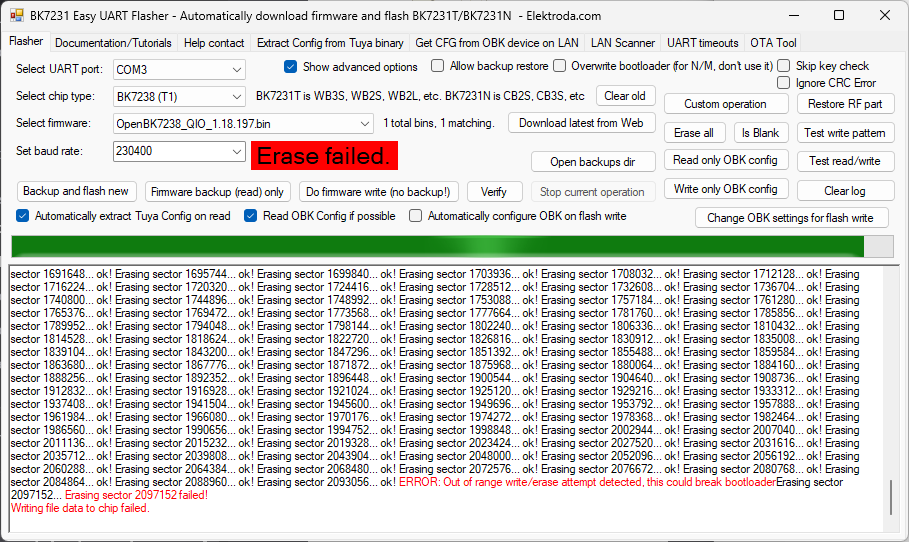This screenshot has height=542, width=909.
Task: Go to the Help contact tab
Action: pos(214,43)
